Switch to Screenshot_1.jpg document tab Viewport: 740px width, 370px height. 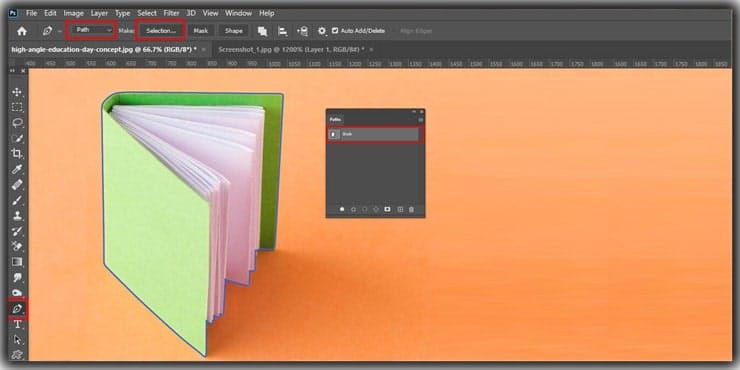click(x=291, y=49)
